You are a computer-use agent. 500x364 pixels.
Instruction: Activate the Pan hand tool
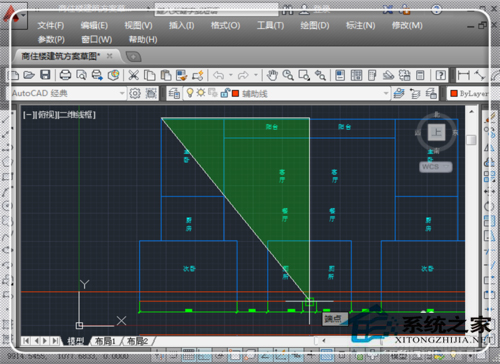[272, 75]
